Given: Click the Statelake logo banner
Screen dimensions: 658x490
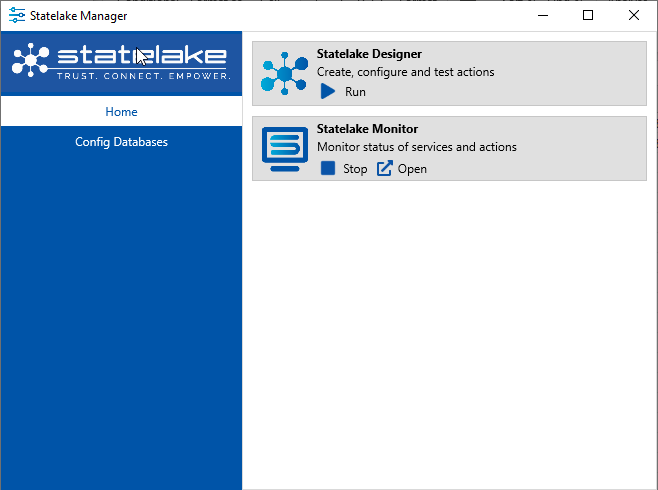Looking at the screenshot, I should pyautogui.click(x=121, y=62).
